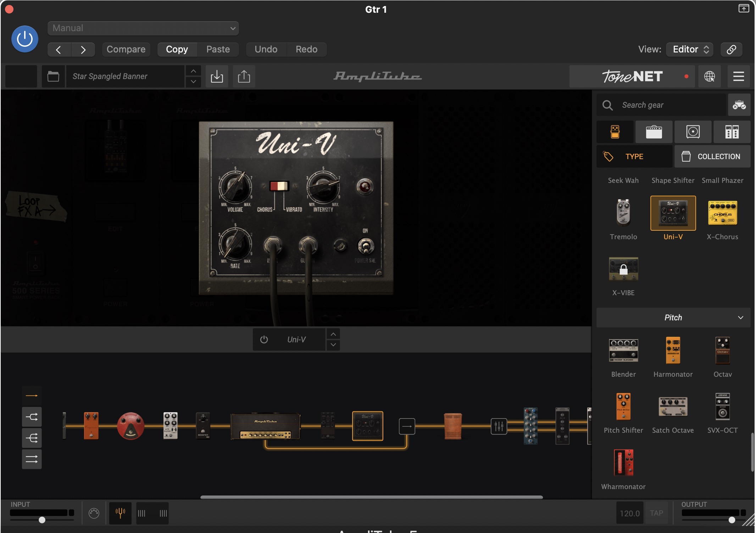Select the two-path split routing icon

32,417
